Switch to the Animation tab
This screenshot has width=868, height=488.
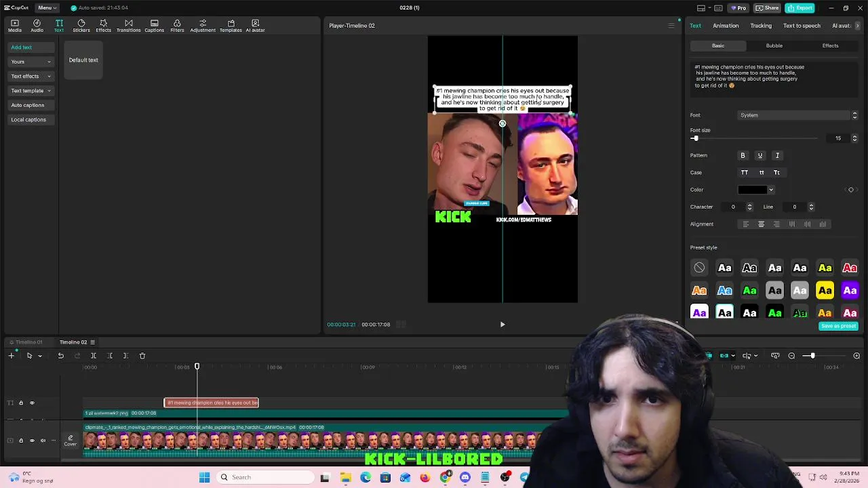click(x=726, y=26)
